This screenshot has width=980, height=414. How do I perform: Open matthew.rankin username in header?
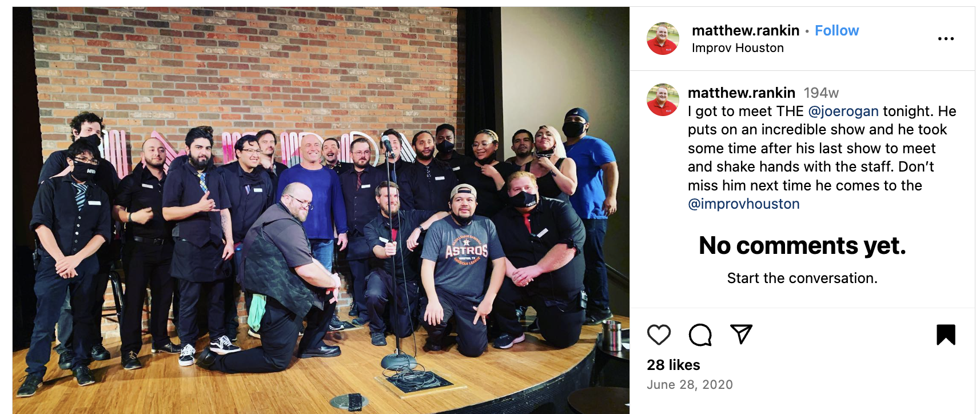pos(746,30)
